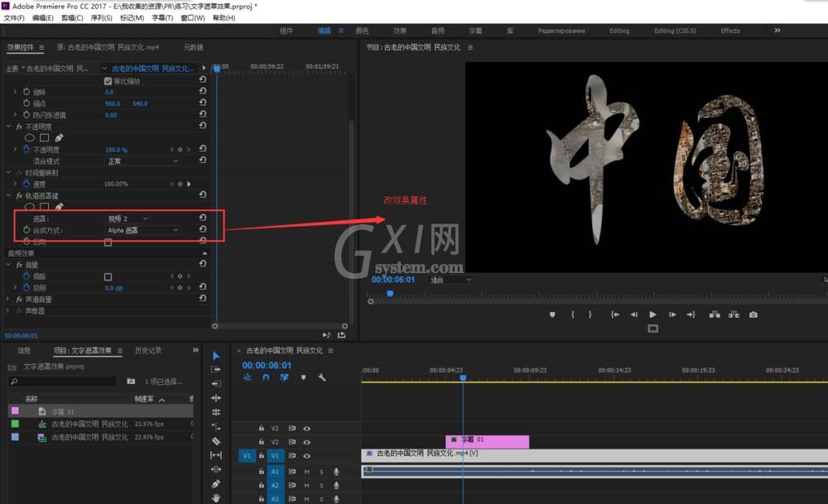The height and width of the screenshot is (504, 828).
Task: Click the Lift button in program monitor
Action: point(715,314)
